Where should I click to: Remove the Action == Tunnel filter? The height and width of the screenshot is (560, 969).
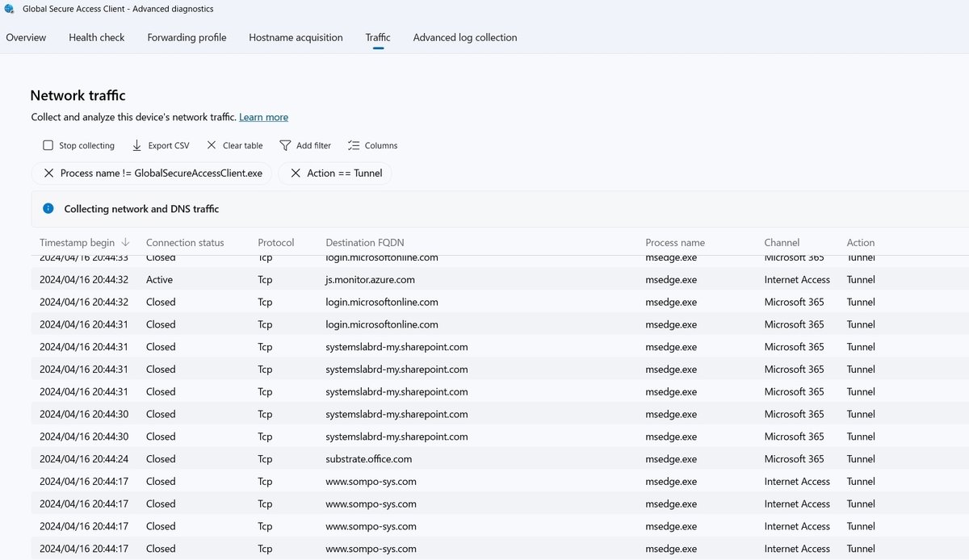(x=296, y=173)
